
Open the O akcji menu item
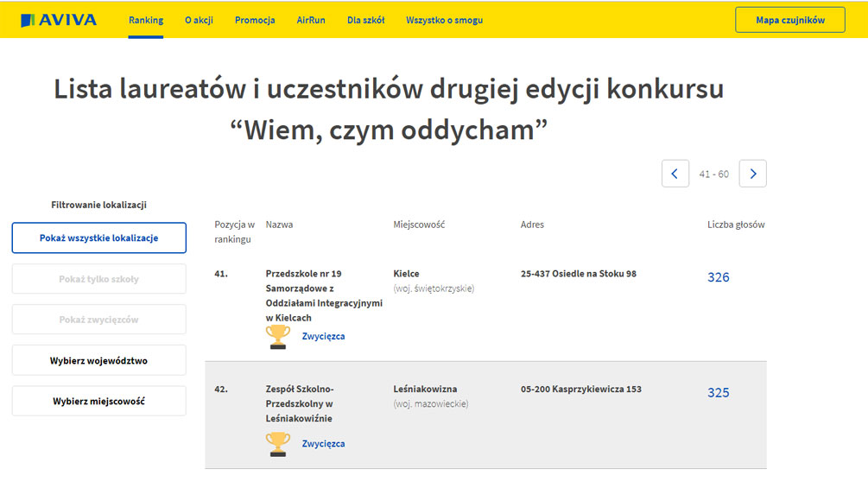[199, 20]
